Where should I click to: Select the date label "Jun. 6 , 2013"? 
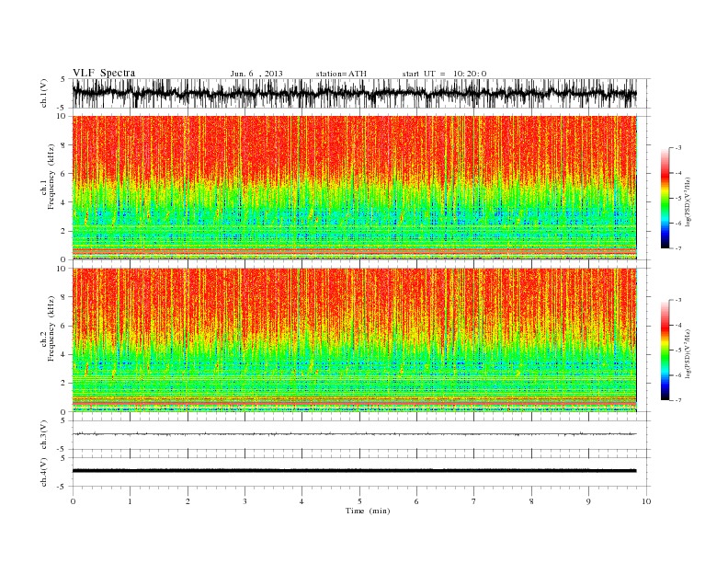(x=256, y=74)
